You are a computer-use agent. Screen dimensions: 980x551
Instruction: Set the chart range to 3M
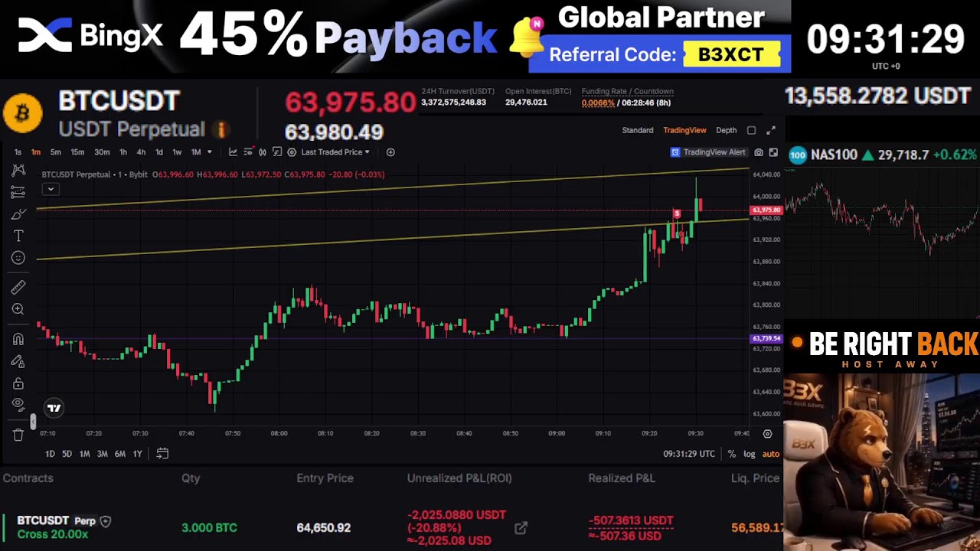pos(102,454)
